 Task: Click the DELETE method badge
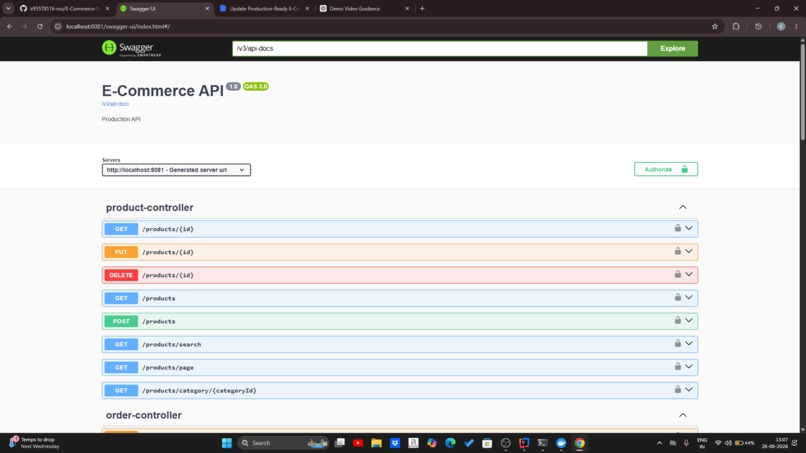click(121, 275)
